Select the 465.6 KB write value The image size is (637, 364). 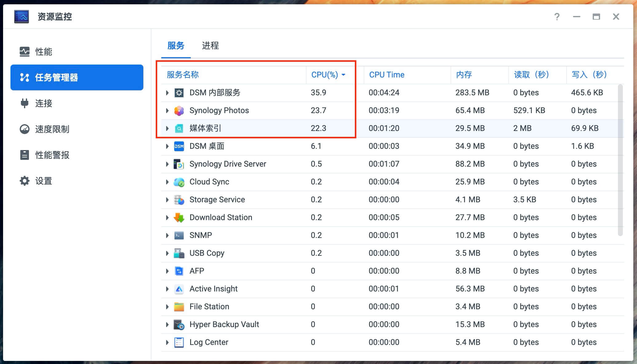point(587,93)
